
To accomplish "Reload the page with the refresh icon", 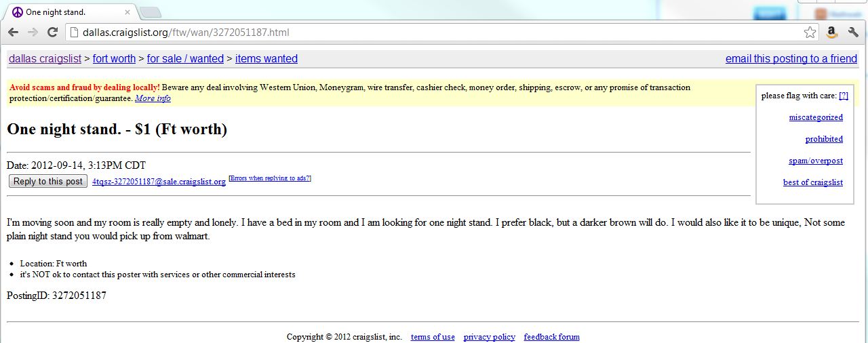I will click(x=52, y=33).
